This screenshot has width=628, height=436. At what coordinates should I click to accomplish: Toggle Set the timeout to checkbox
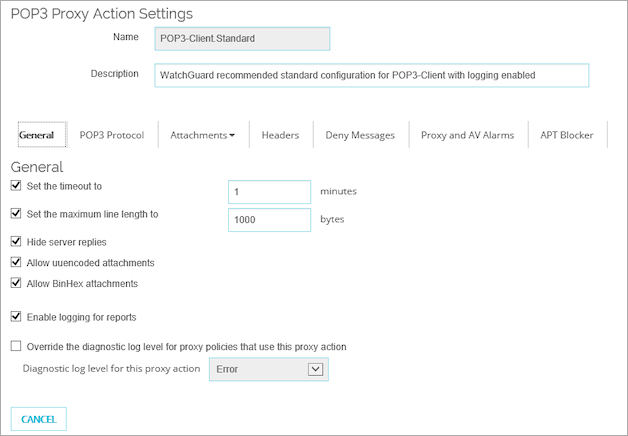(15, 186)
